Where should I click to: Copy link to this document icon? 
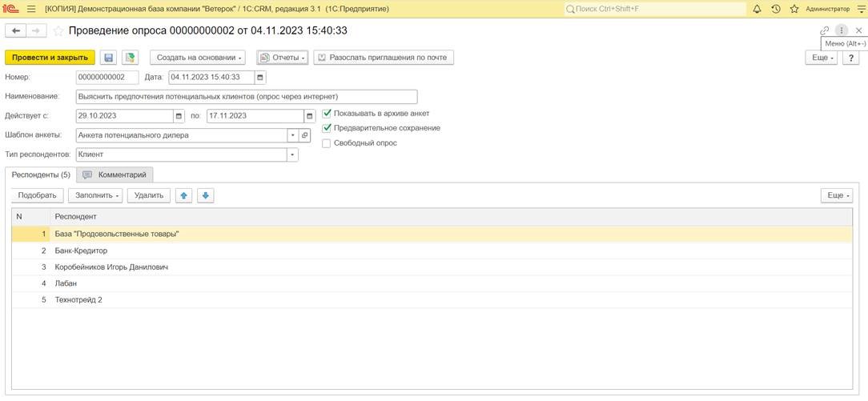pos(824,31)
